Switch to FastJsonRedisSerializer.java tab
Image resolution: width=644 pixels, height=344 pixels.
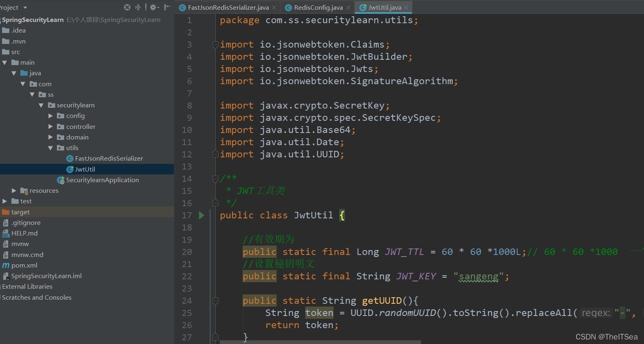228,7
